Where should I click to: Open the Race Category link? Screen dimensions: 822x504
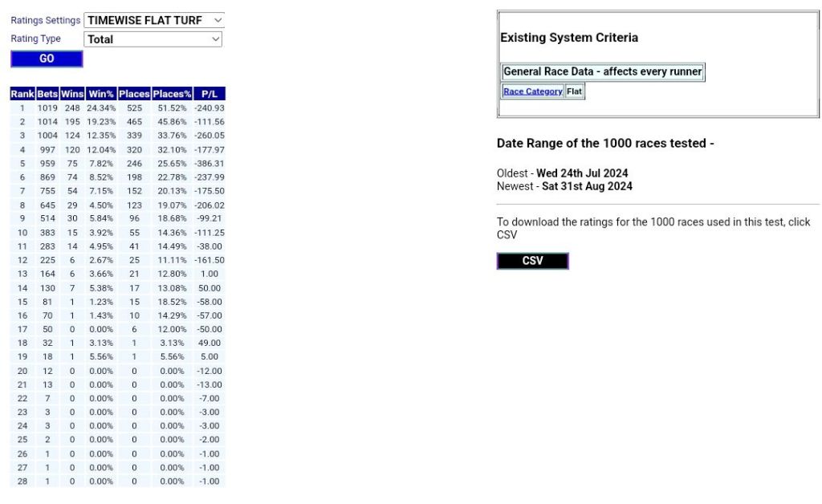click(533, 91)
